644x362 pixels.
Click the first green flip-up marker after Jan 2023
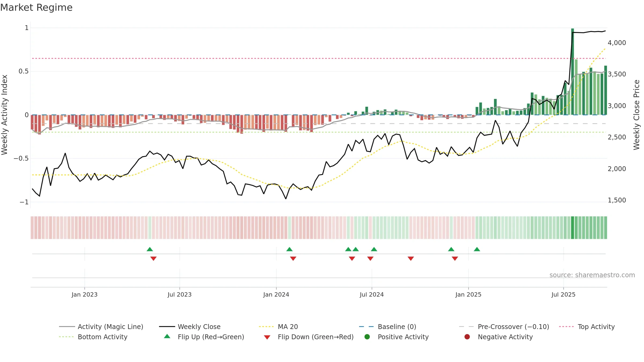click(150, 249)
